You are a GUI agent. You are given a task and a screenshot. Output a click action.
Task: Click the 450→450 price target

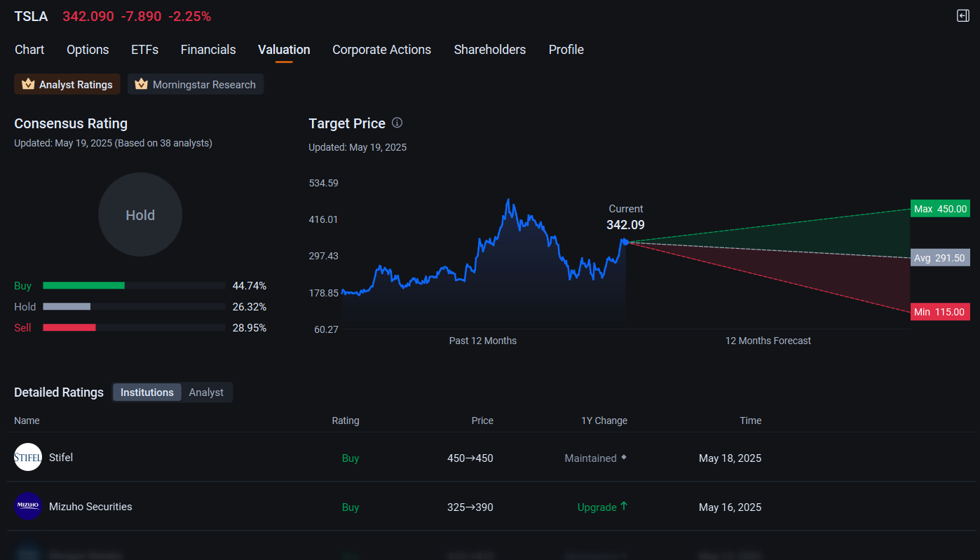coord(470,458)
